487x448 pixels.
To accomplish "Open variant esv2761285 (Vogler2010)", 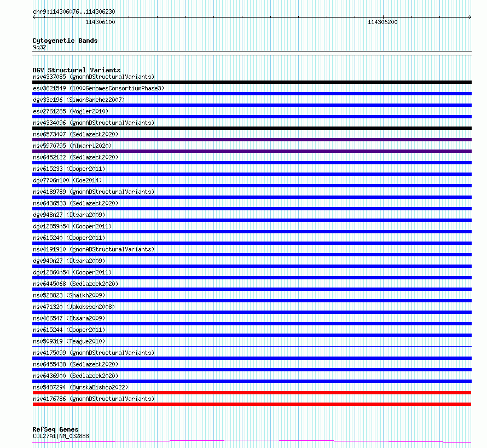I will 71,111.
